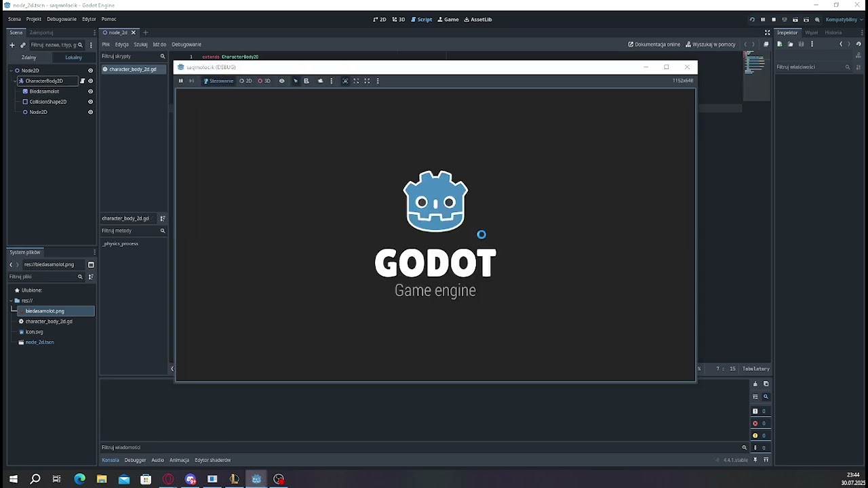Toggle distraction-free mode icon

(x=767, y=33)
